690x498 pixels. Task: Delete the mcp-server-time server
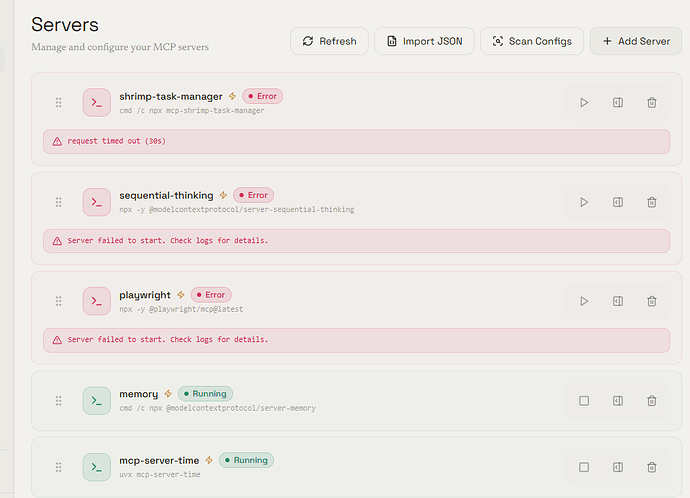[x=652, y=467]
